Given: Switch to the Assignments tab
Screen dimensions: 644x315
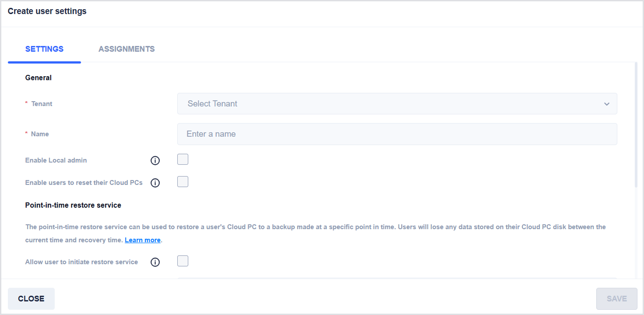Looking at the screenshot, I should pyautogui.click(x=127, y=49).
